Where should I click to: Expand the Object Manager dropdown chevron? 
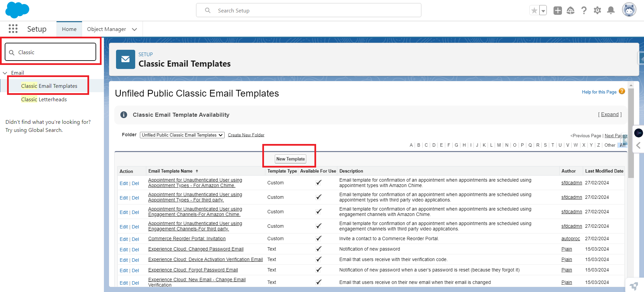point(135,29)
